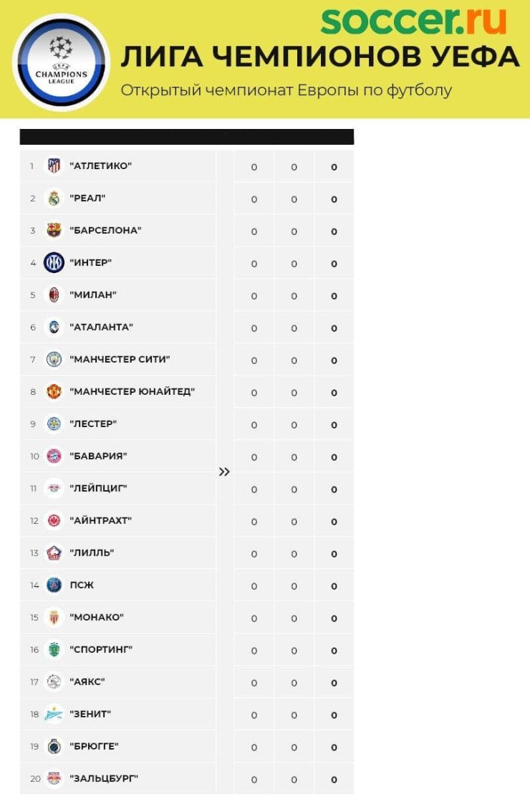
Task: Click the Manchester United crest
Action: 54,391
